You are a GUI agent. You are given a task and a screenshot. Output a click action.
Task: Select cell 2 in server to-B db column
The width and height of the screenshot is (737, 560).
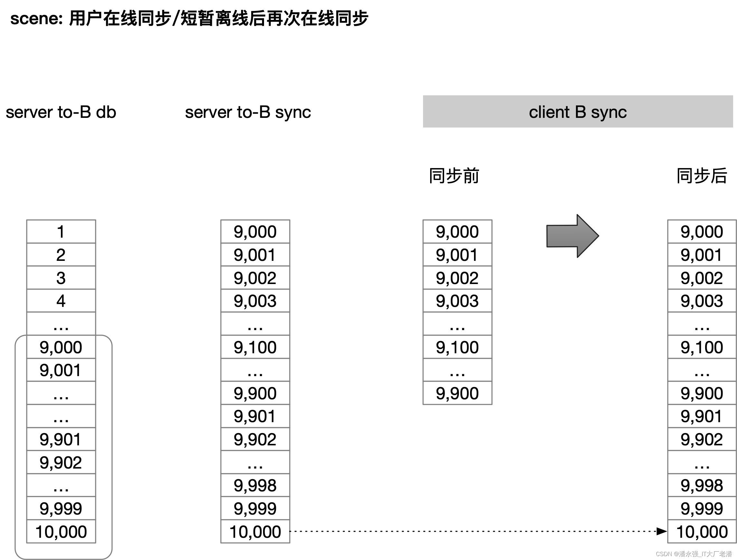[61, 255]
